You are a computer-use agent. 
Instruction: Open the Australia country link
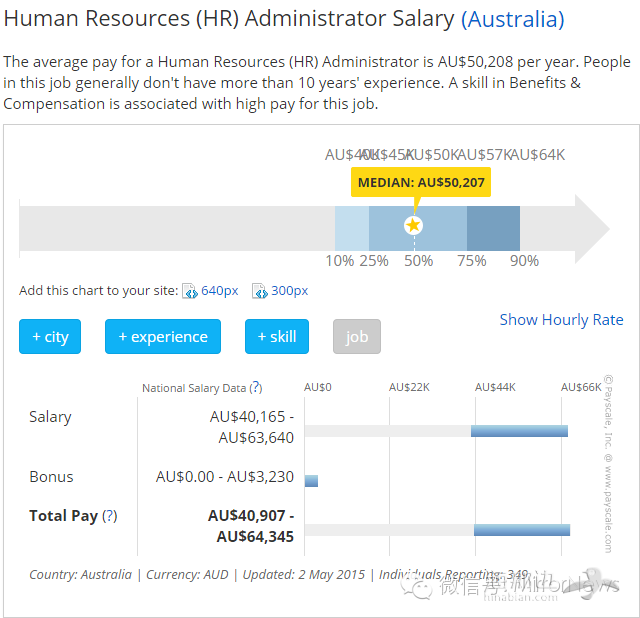click(x=513, y=19)
